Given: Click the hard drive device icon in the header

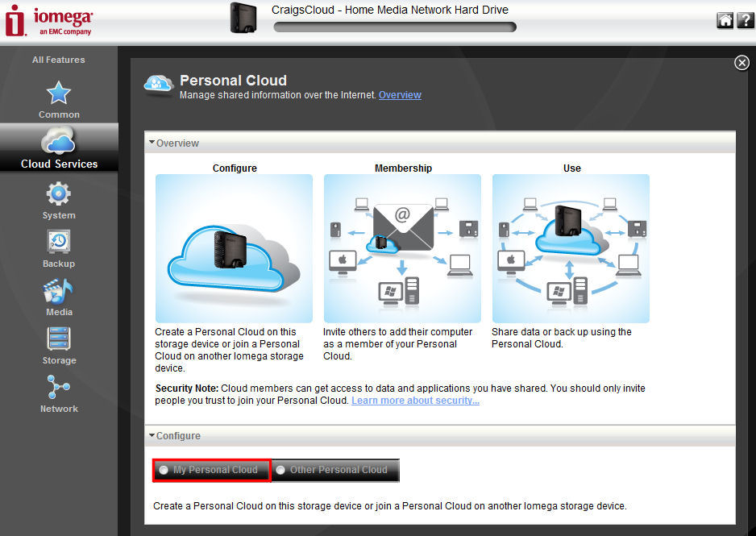Looking at the screenshot, I should [243, 18].
